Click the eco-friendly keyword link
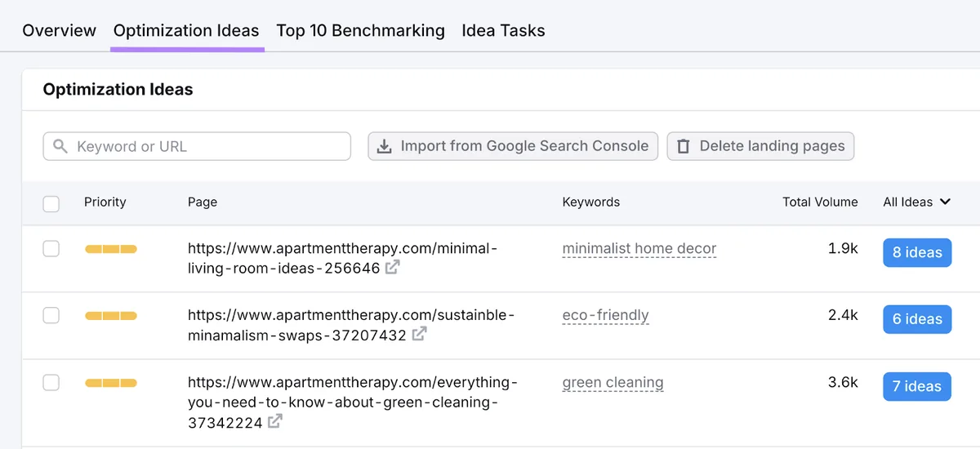The height and width of the screenshot is (449, 980). click(x=605, y=315)
